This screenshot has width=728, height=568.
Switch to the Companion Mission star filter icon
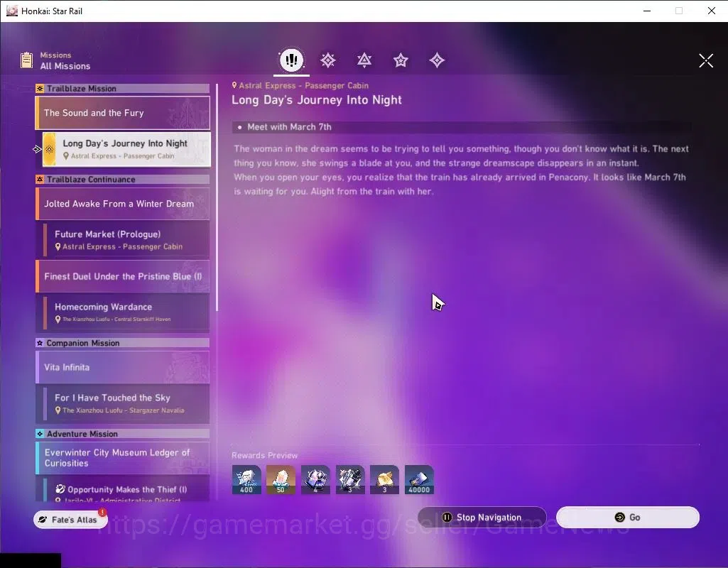(x=401, y=60)
